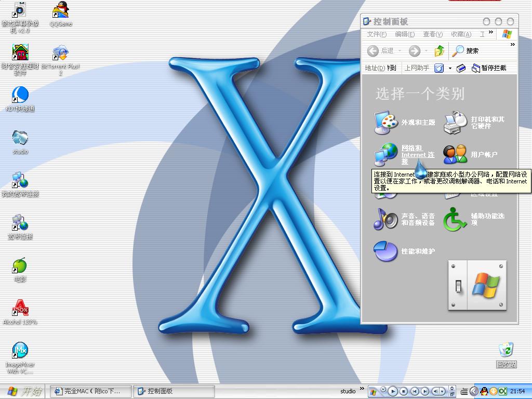
Task: Open the 文件(F) menu
Action: 377,34
